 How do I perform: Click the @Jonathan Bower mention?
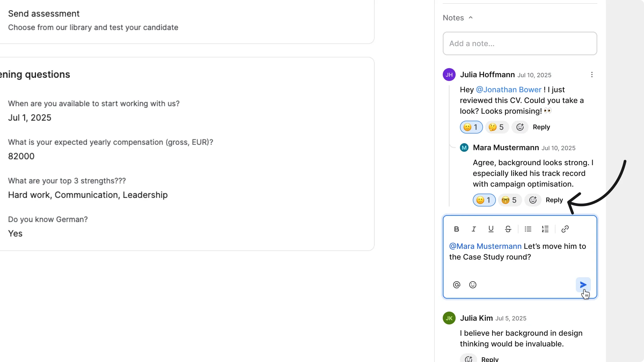pos(508,90)
